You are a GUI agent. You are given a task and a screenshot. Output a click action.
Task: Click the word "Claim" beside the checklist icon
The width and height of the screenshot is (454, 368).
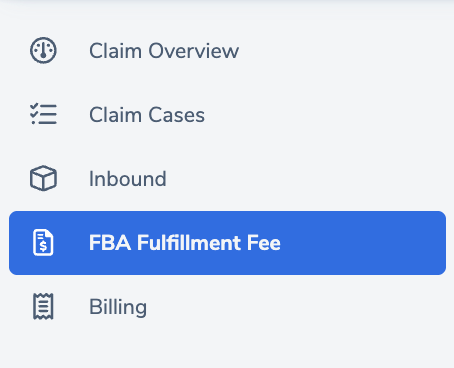tap(115, 115)
